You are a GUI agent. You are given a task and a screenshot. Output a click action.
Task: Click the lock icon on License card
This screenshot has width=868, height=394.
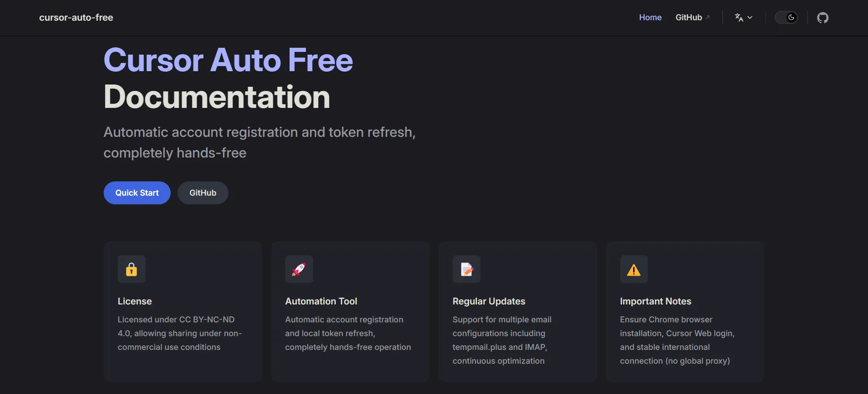(x=132, y=269)
